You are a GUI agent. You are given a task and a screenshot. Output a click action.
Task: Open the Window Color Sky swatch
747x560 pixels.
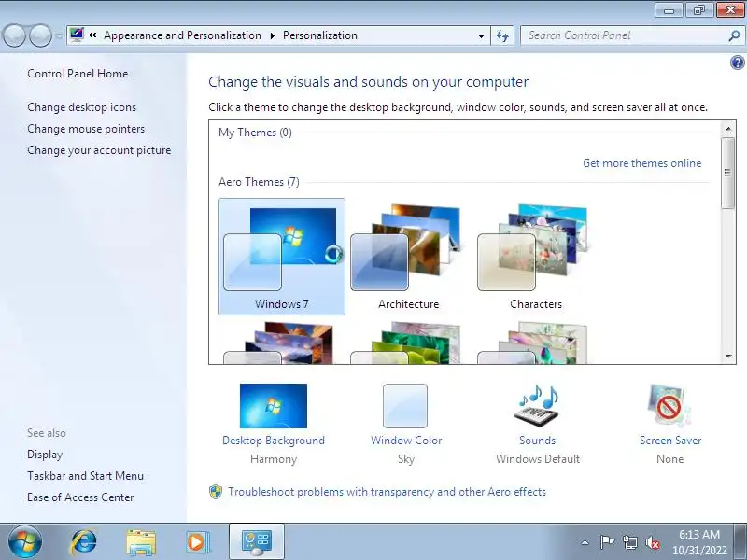405,406
